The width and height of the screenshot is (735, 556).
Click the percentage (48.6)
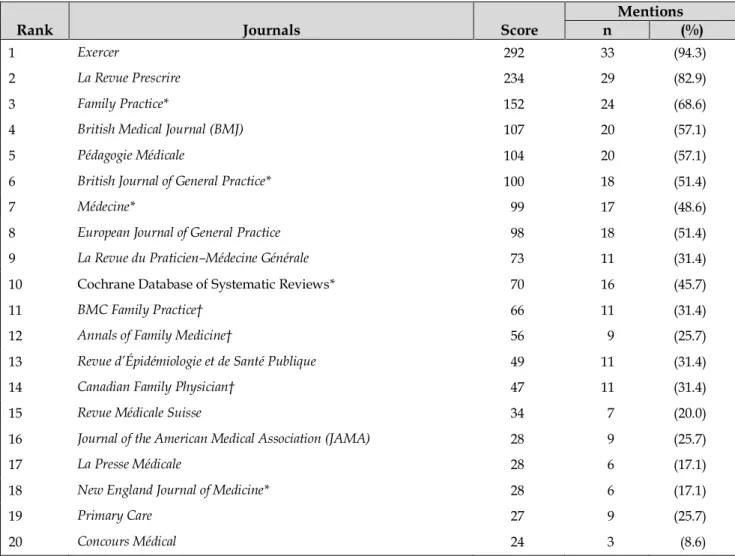point(690,207)
